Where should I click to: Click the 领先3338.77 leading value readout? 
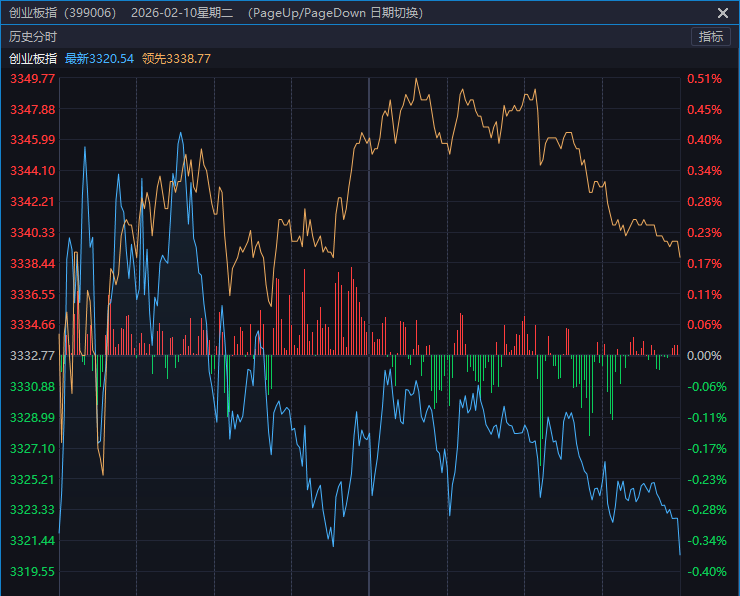click(176, 59)
